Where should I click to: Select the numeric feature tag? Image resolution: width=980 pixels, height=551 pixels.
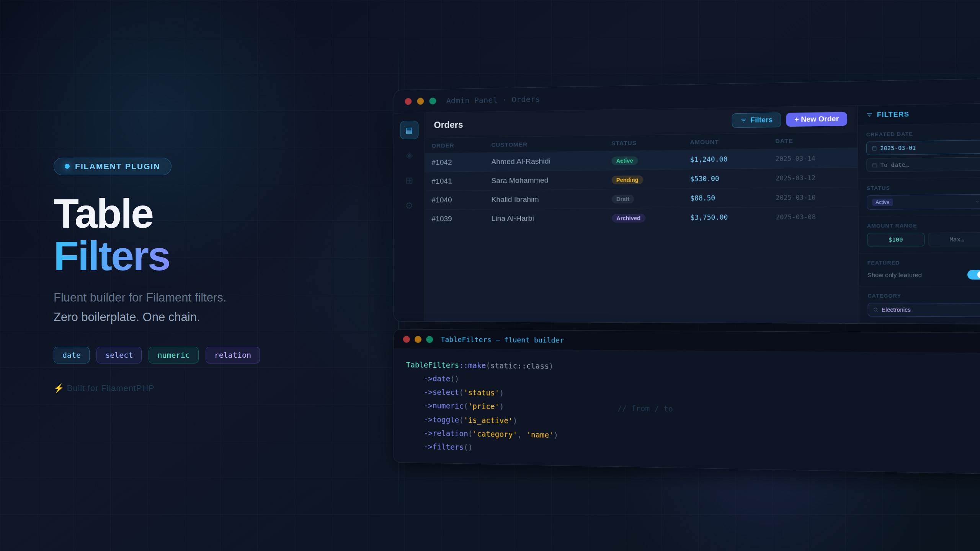(173, 355)
